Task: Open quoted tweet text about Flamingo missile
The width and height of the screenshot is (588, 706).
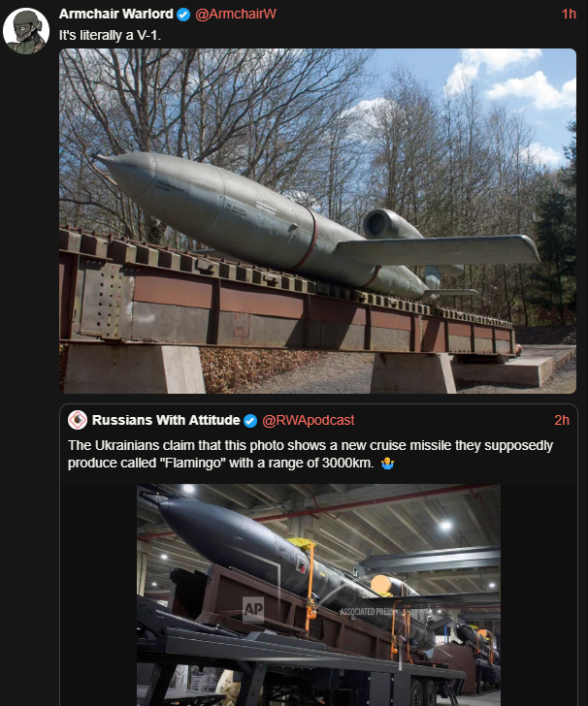Action: pyautogui.click(x=310, y=454)
